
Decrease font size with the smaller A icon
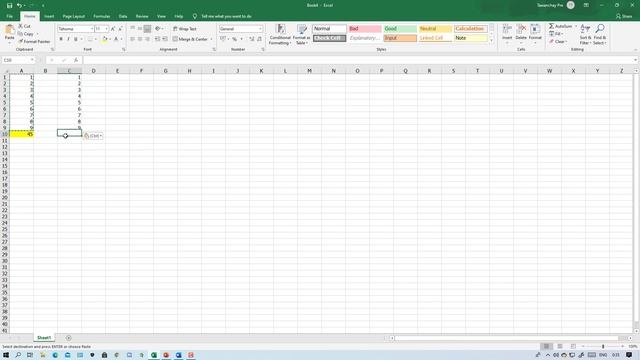click(120, 29)
